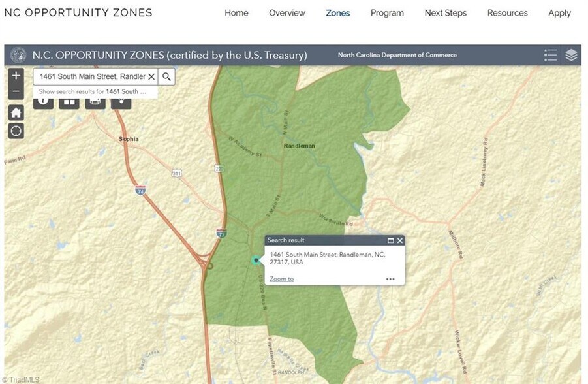The height and width of the screenshot is (384, 588).
Task: Click the popup address text
Action: coord(328,258)
